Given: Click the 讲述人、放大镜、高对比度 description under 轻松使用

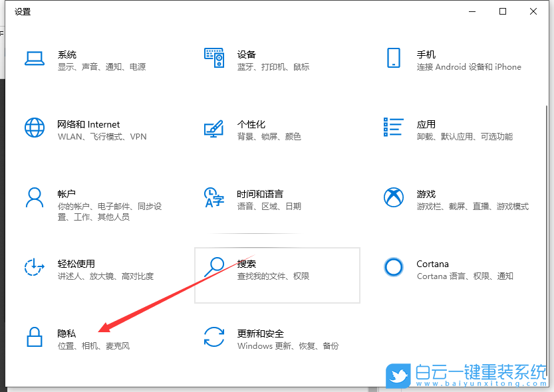Looking at the screenshot, I should pos(104,276).
